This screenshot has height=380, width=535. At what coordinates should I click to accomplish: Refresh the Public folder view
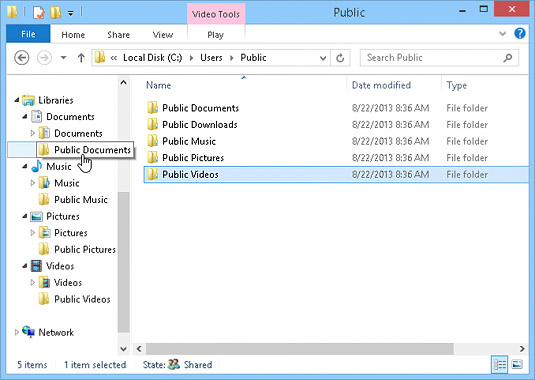pos(340,58)
